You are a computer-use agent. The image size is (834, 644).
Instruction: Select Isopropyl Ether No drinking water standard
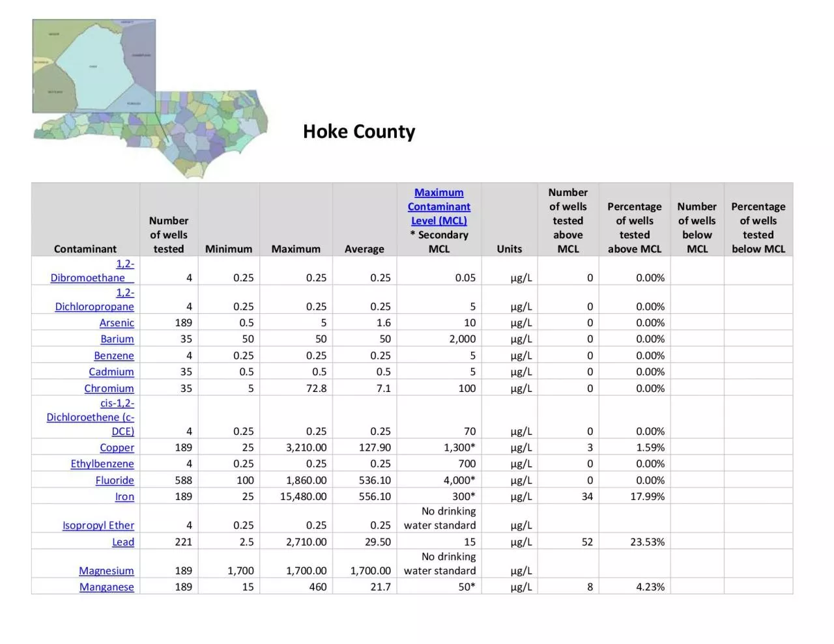440,518
